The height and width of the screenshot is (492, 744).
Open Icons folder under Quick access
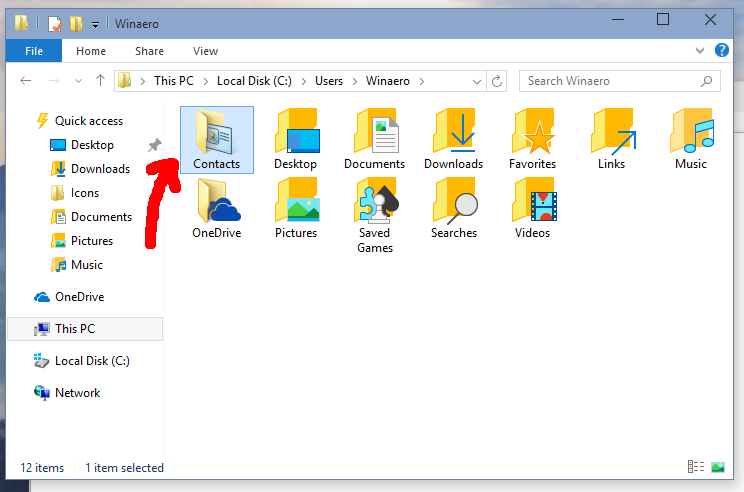pyautogui.click(x=74, y=193)
